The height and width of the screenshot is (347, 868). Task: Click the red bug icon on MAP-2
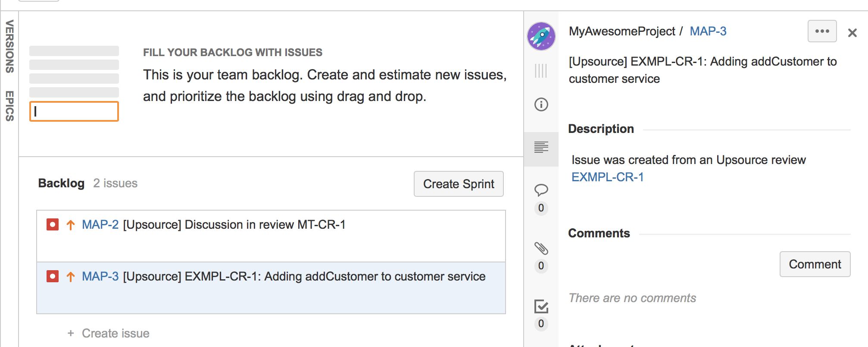tap(53, 225)
